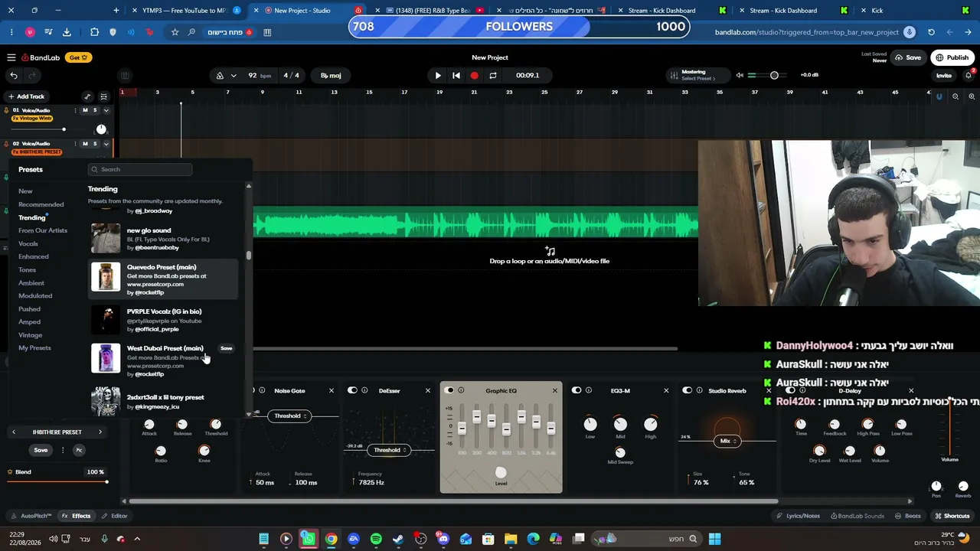The image size is (980, 551).
Task: Save the IH8ITHERE PRESET
Action: (41, 450)
